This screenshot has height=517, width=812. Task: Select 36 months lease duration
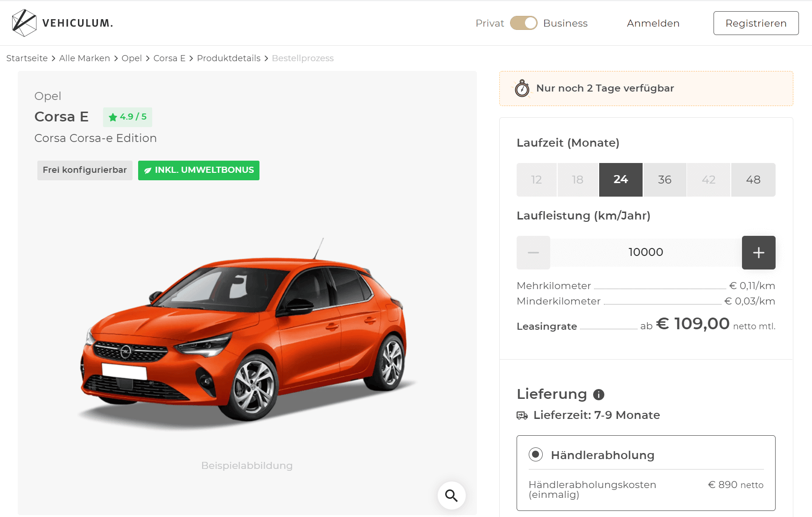[665, 180]
